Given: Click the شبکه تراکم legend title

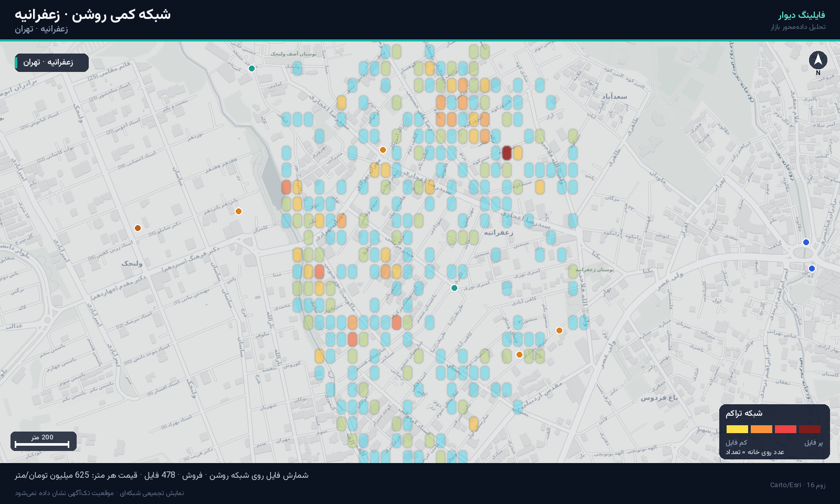Looking at the screenshot, I should click(x=744, y=413).
